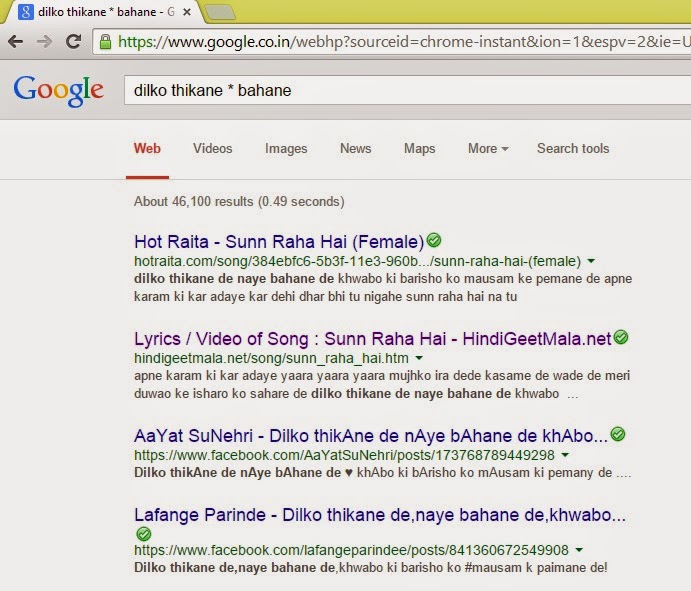Click the green checkmark beside AaYat SuNehri result
The image size is (691, 591).
pos(618,434)
